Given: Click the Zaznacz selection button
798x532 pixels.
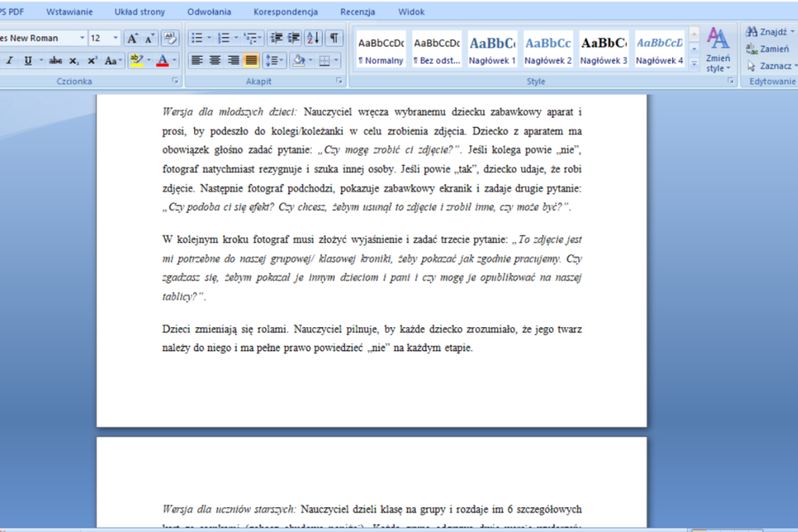Looking at the screenshot, I should pos(771,66).
